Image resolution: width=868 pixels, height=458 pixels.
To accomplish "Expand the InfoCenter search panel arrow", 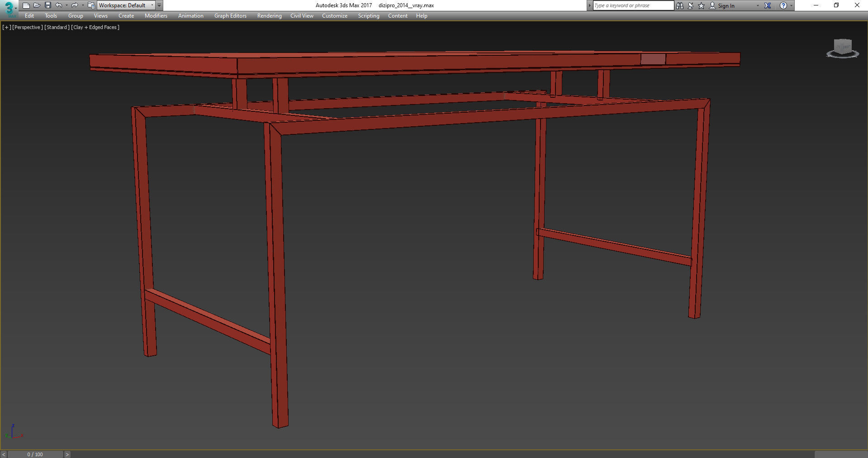I will (x=589, y=5).
